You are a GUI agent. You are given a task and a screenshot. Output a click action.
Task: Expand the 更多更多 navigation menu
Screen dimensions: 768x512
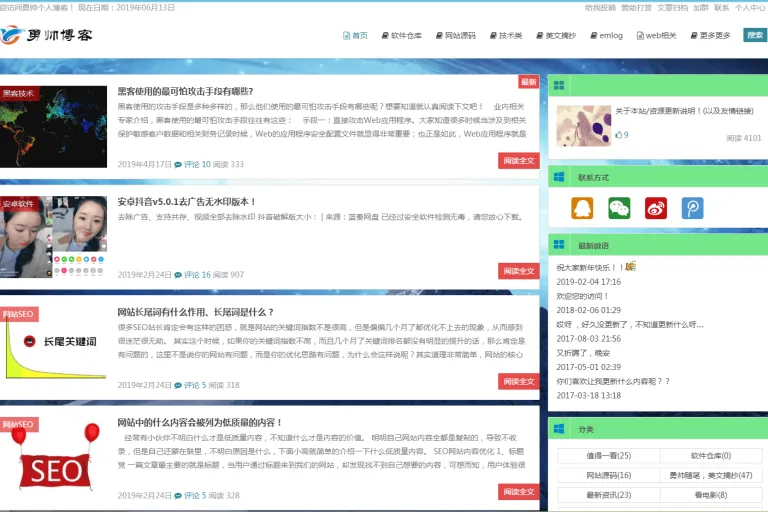pos(710,35)
